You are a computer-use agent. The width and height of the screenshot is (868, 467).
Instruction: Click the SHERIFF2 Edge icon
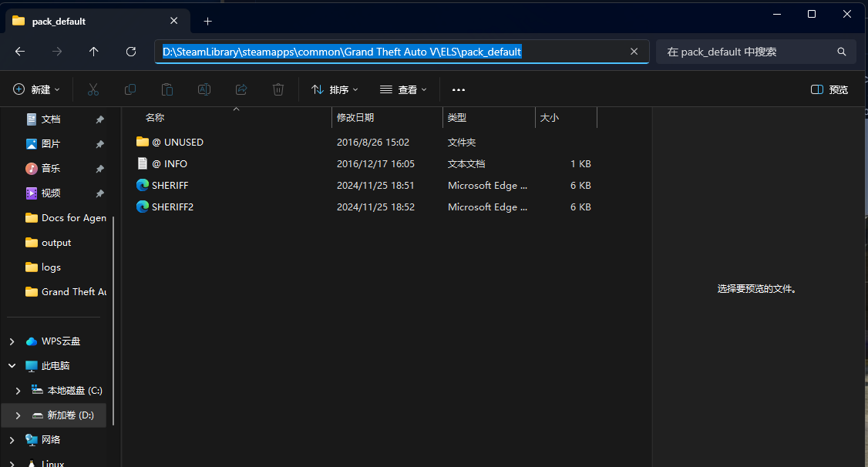click(x=143, y=207)
